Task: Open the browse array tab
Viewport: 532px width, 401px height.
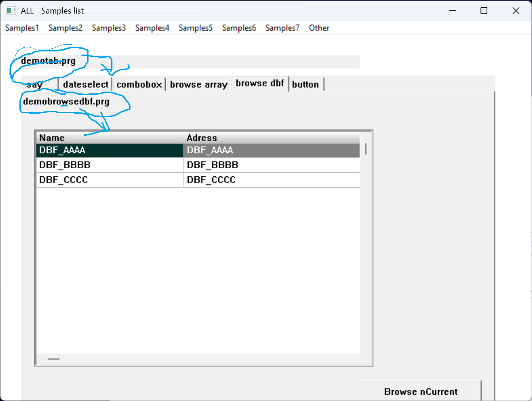Action: click(x=198, y=84)
